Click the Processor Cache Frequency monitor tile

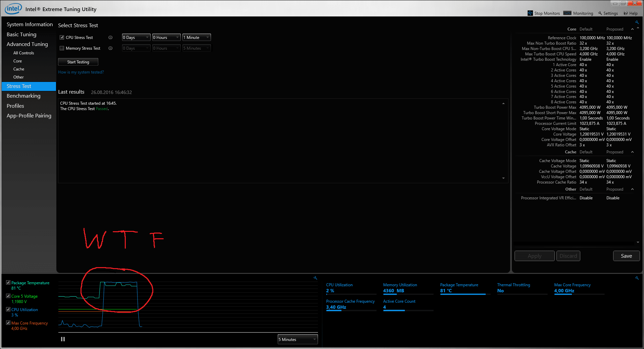(x=351, y=305)
